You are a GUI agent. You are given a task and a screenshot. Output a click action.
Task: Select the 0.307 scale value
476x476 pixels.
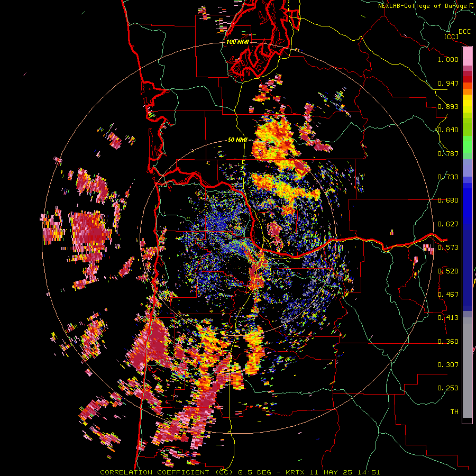[x=448, y=365]
